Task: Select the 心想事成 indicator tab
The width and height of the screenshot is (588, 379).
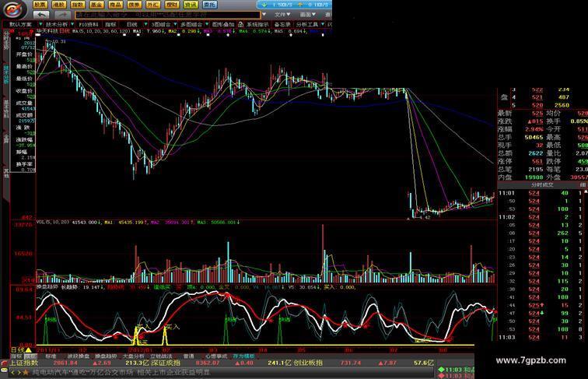Action: (x=216, y=356)
